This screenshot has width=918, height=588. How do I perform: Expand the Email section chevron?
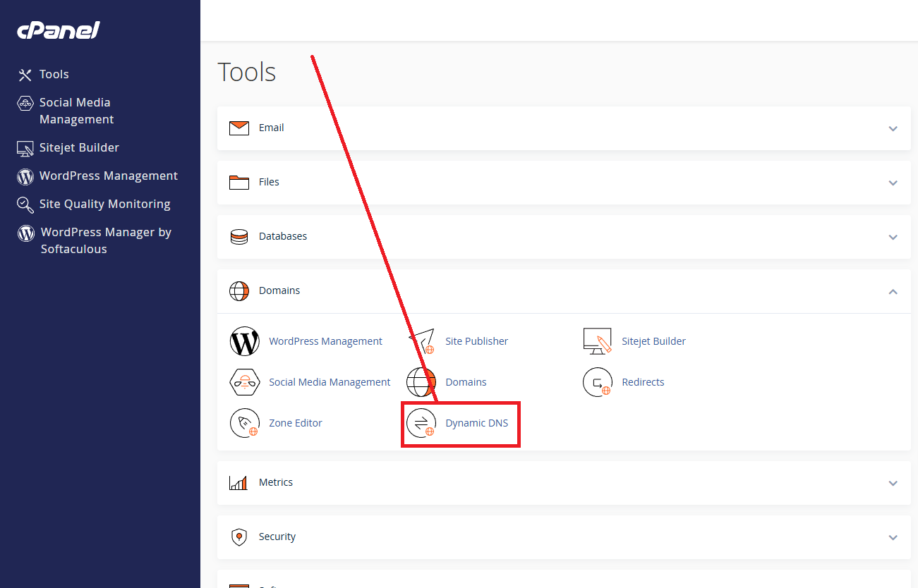click(x=893, y=128)
